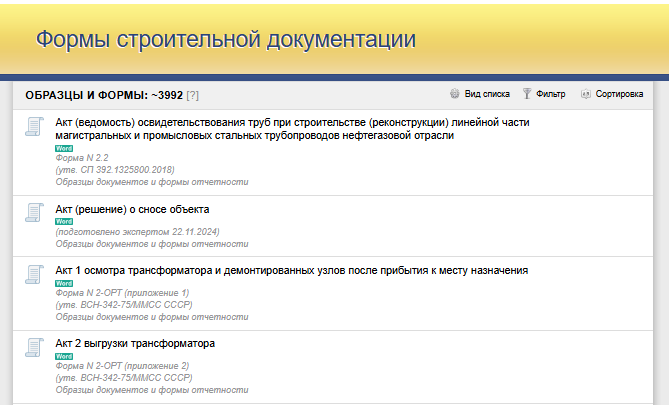Open the Сортировка options

[x=619, y=94]
